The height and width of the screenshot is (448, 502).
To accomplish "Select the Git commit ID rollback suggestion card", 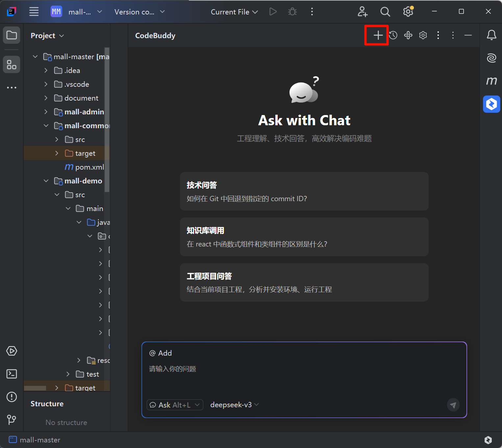I will (304, 191).
